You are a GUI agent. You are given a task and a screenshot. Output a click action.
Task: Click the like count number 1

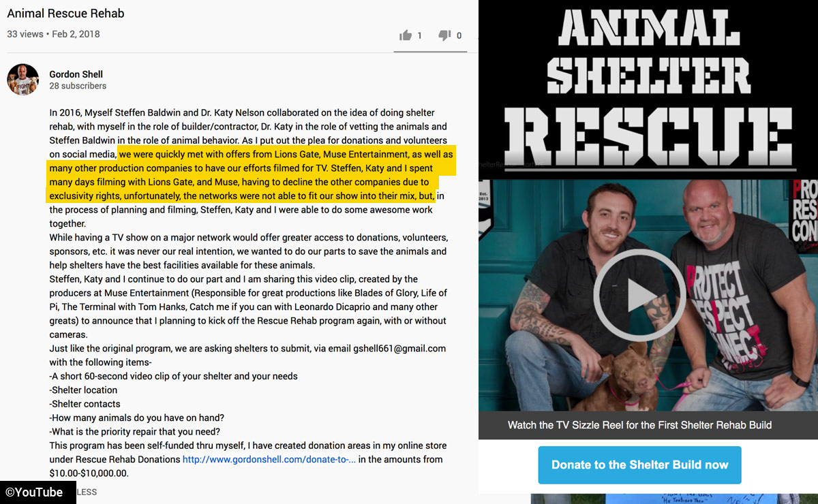pyautogui.click(x=420, y=35)
